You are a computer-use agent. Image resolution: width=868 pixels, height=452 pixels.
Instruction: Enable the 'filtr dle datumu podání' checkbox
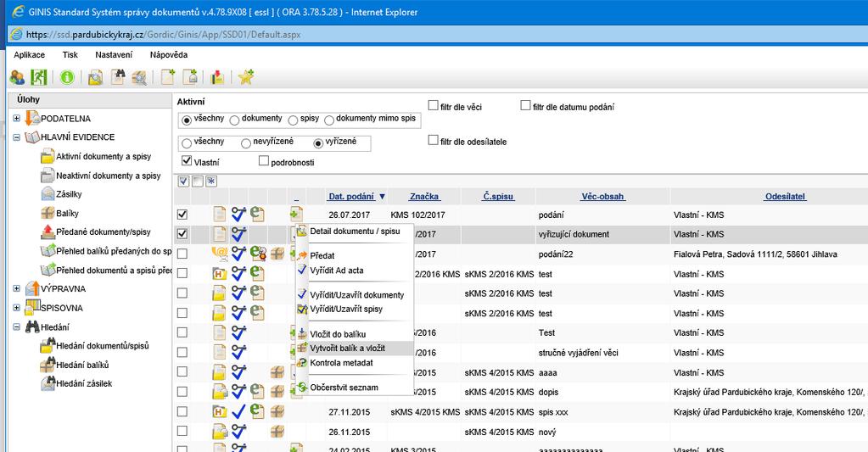point(525,105)
